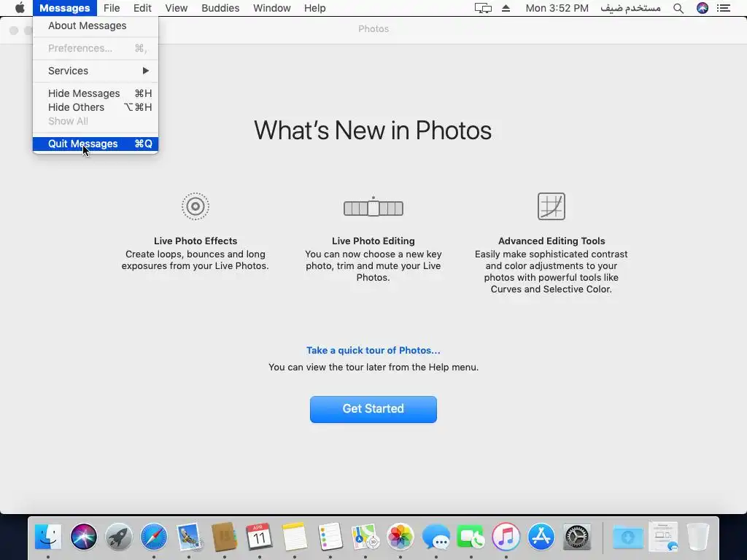Choose Quit Messages from the menu

(x=96, y=144)
